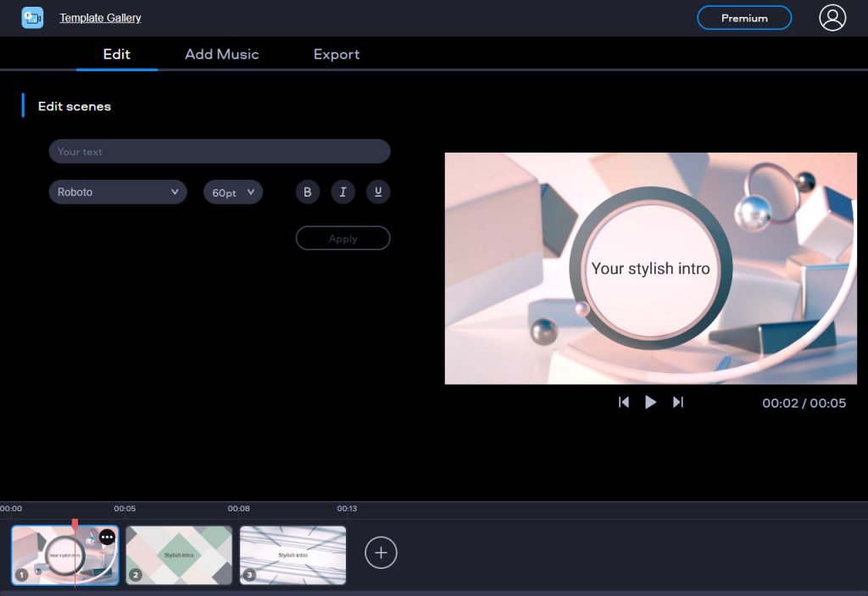The width and height of the screenshot is (868, 596).
Task: Open the app logo icon in top bar
Action: point(31,17)
